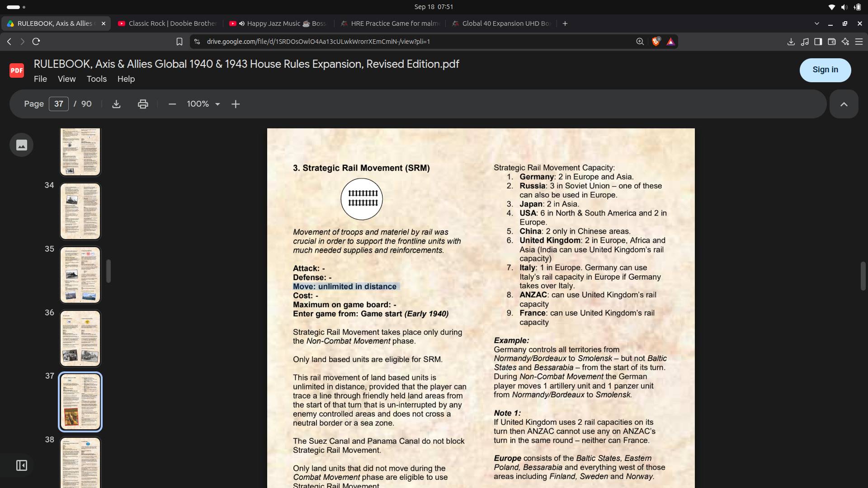Click the 'Note 1:' heading in the PDF
The width and height of the screenshot is (868, 488).
click(x=507, y=413)
